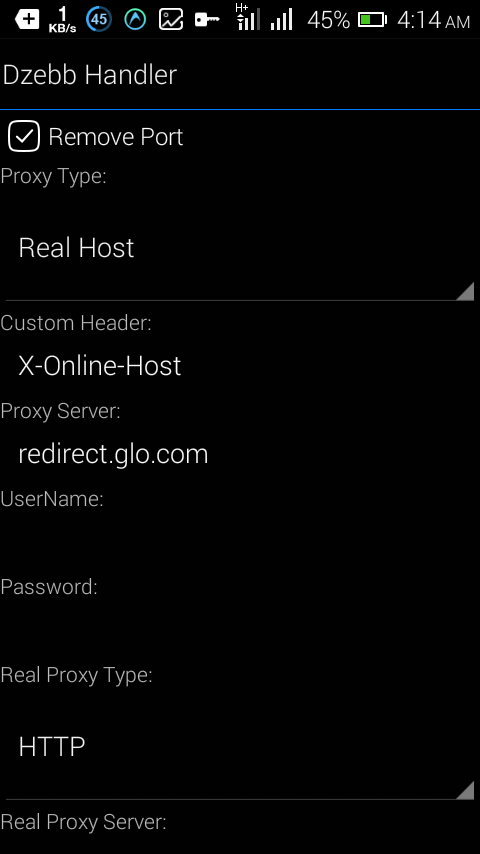Tap the blue circled 45 status icon
Screen dimensions: 480x854
[99, 20]
